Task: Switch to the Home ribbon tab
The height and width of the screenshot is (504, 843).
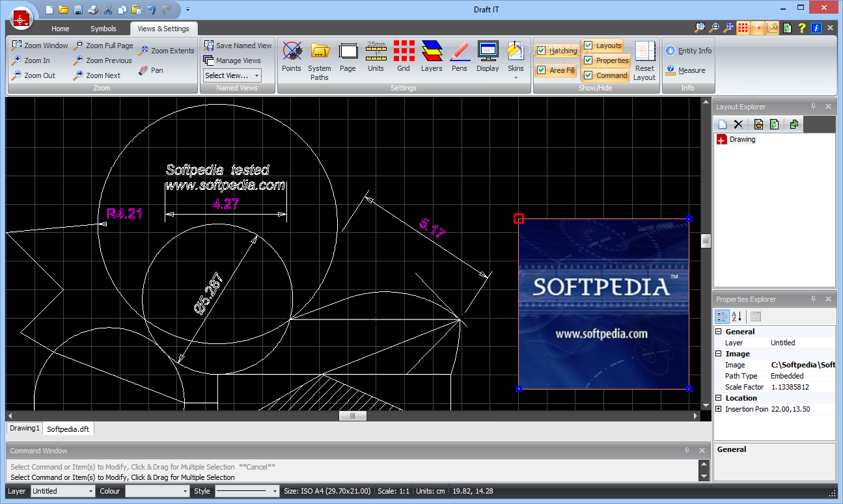Action: point(61,29)
